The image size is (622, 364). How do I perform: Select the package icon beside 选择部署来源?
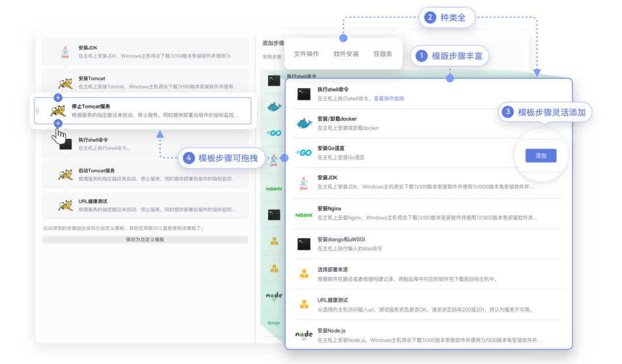[x=304, y=275]
